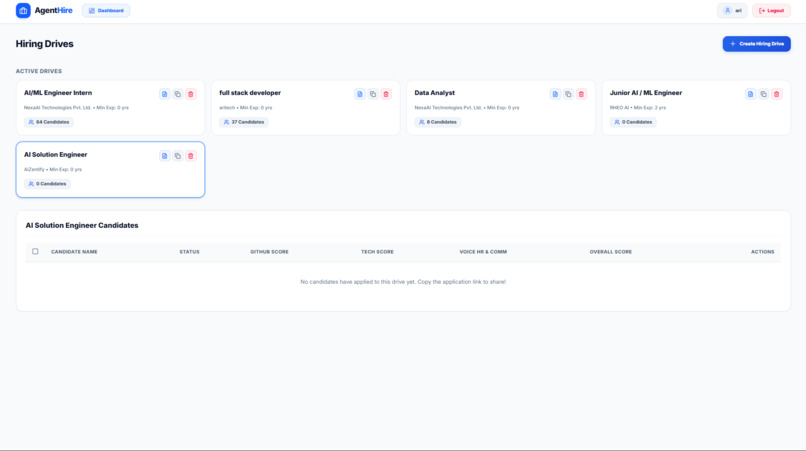Delete the AI Solution Engineer drive
This screenshot has width=806, height=451.
coord(191,156)
